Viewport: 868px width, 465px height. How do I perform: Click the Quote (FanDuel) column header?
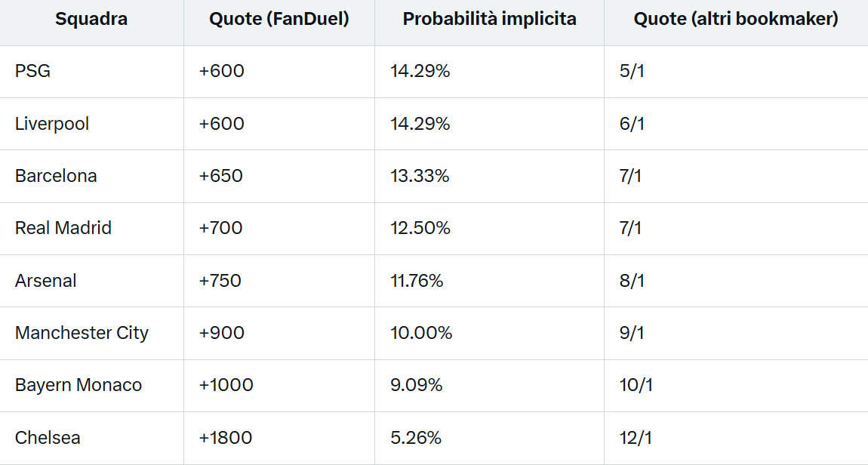pyautogui.click(x=279, y=20)
